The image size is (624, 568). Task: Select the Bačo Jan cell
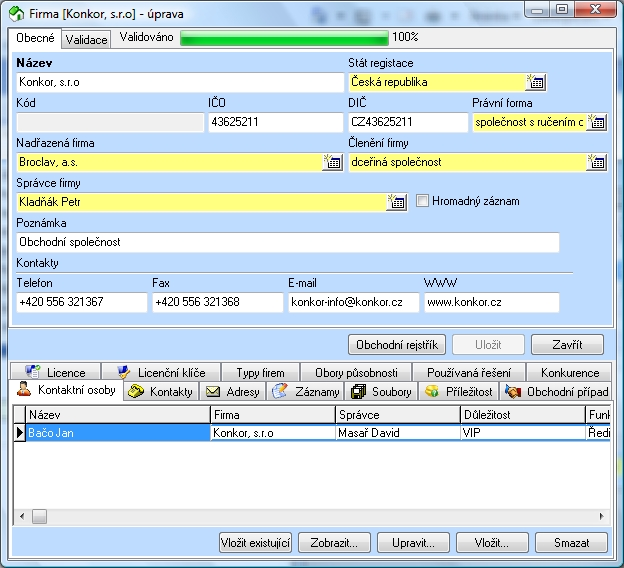click(x=118, y=433)
